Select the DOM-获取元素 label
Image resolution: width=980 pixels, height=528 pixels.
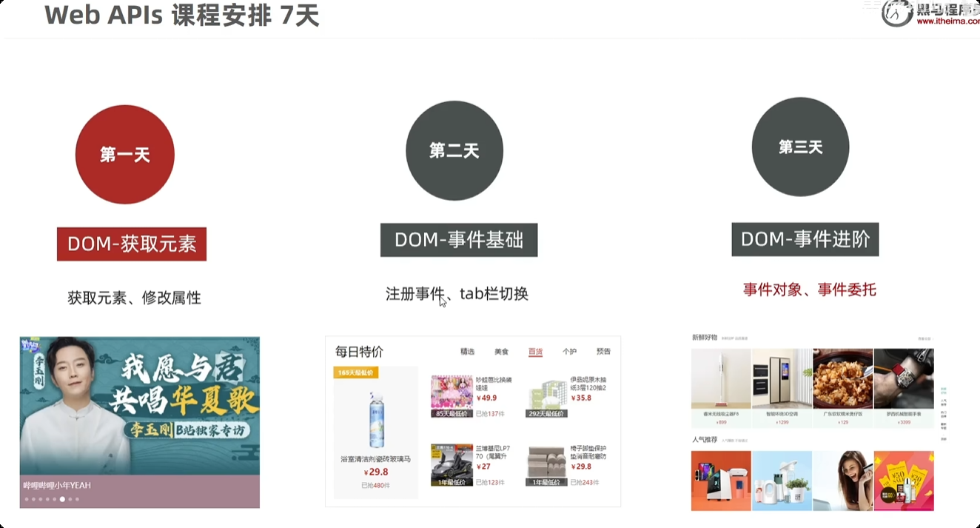(132, 244)
